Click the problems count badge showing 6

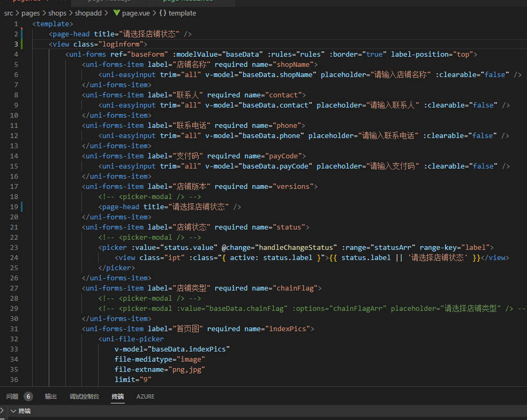tap(28, 396)
